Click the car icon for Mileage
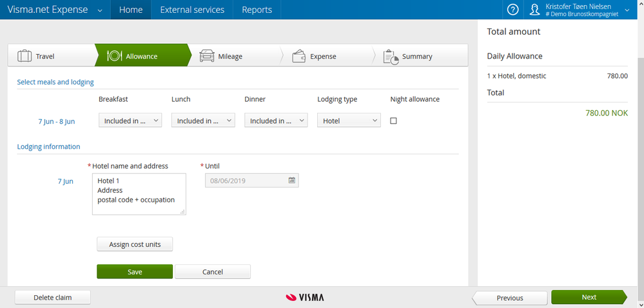 (206, 56)
